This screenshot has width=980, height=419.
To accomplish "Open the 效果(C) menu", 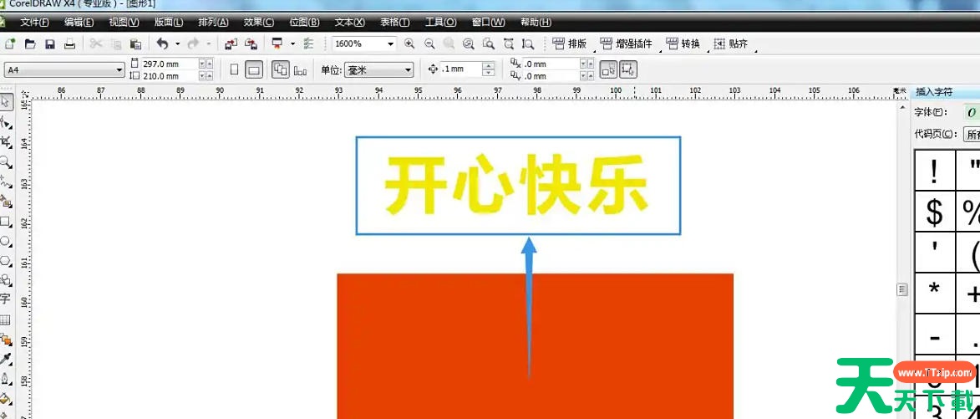I will click(259, 22).
